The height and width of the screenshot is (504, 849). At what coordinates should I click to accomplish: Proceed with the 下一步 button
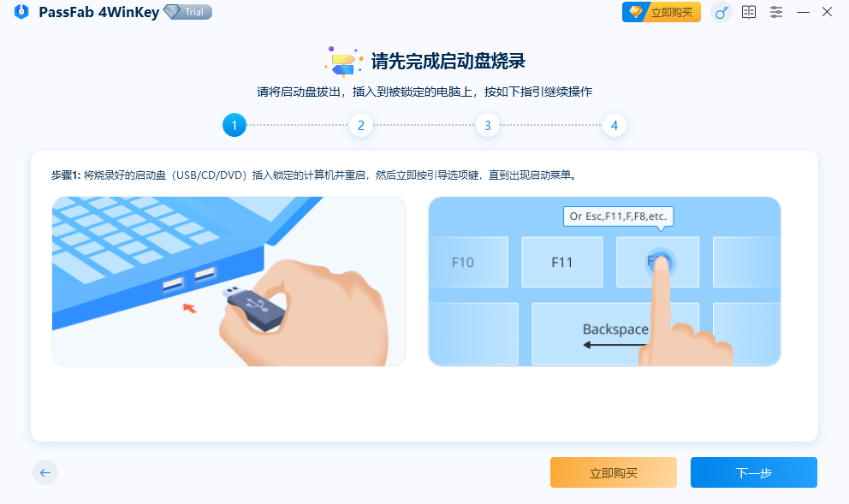click(x=754, y=472)
